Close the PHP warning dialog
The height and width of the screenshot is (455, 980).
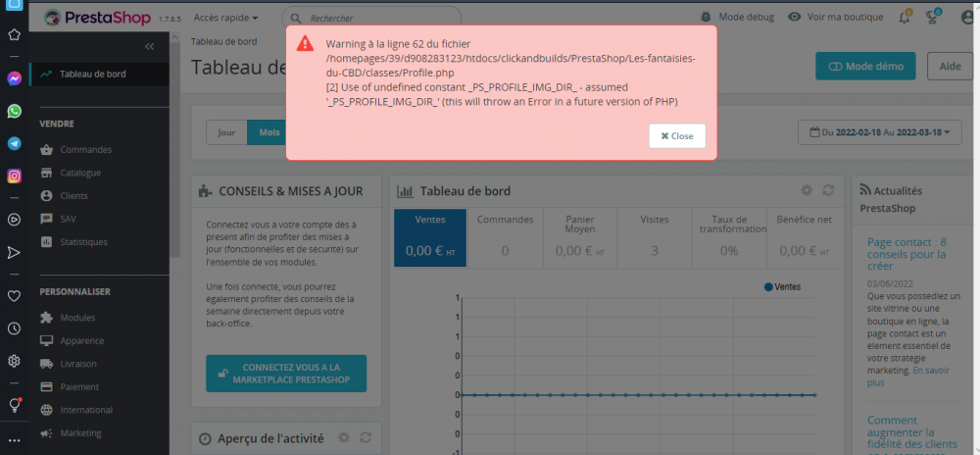[677, 135]
